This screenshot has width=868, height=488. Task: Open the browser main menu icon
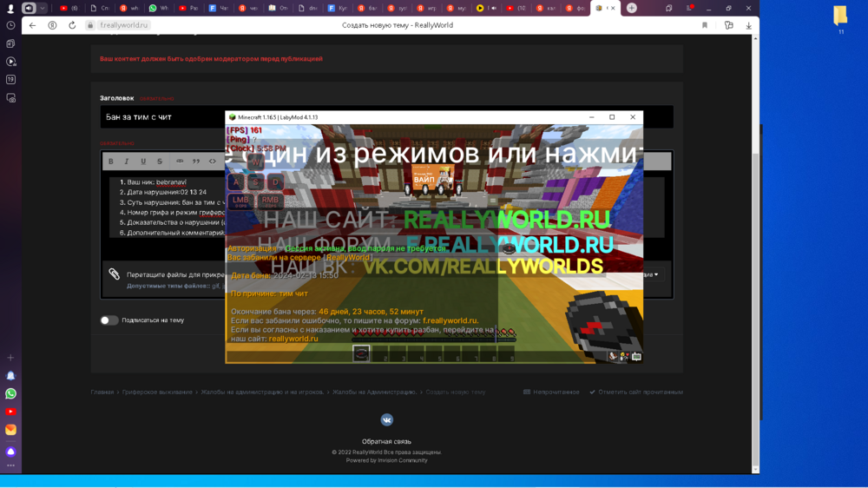(689, 9)
